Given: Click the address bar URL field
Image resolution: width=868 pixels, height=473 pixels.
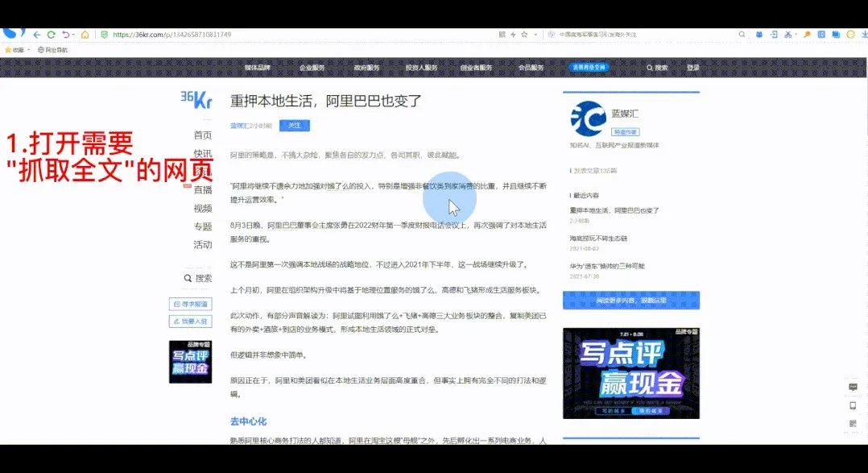Looking at the screenshot, I should point(282,35).
